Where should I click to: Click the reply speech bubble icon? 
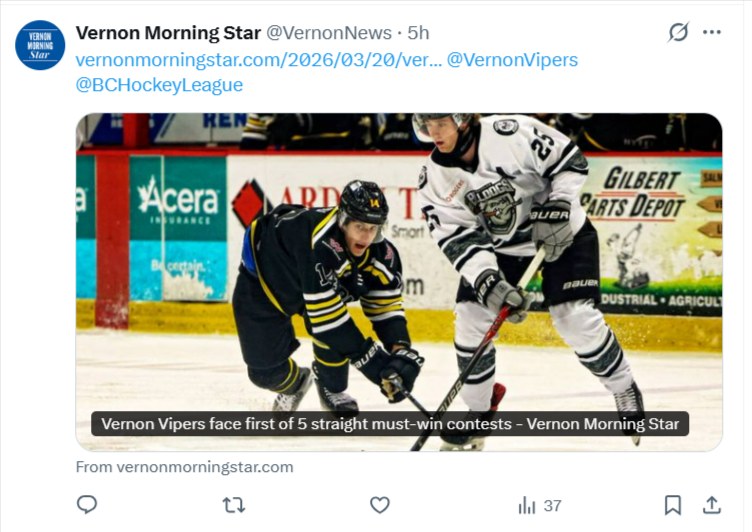pos(87,505)
